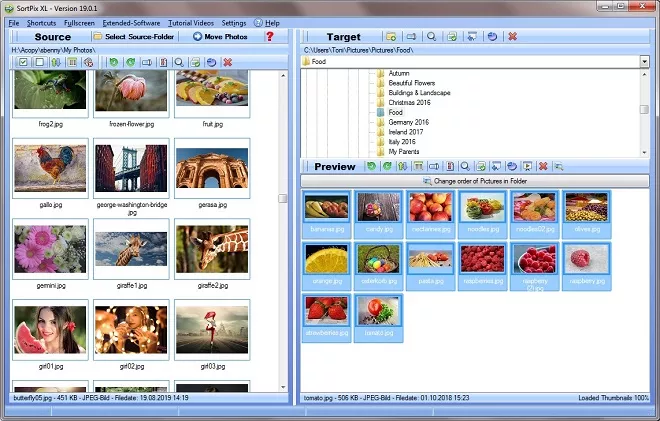Click rotate left icon in Source toolbar
Image resolution: width=660 pixels, height=421 pixels.
114,62
